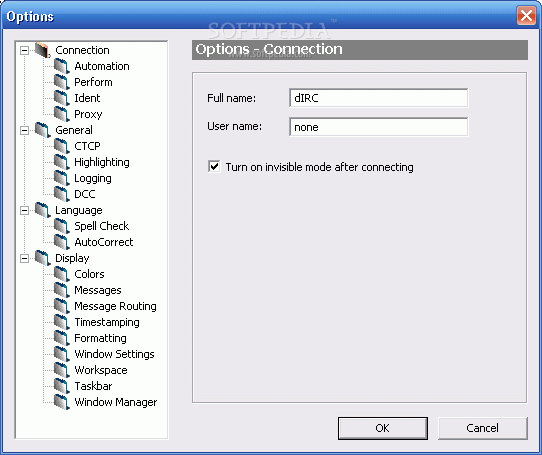
Task: Select the Timestamping tree label
Action: point(107,323)
